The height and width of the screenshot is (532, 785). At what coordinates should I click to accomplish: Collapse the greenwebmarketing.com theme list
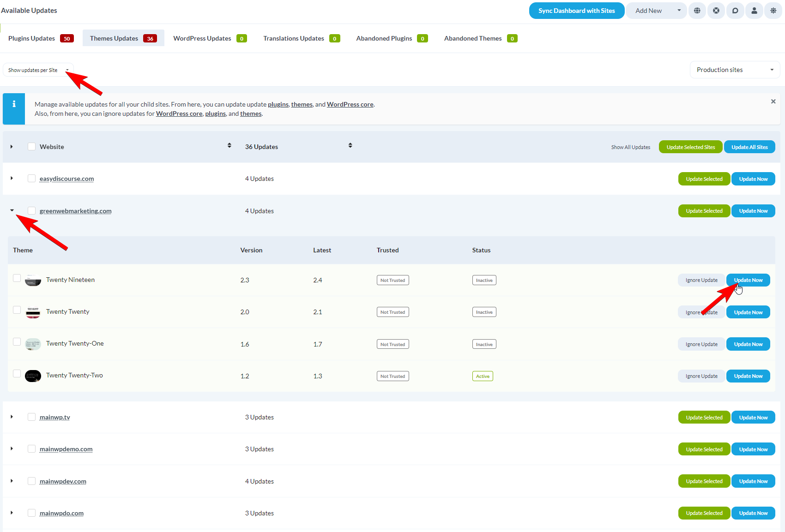[12, 210]
